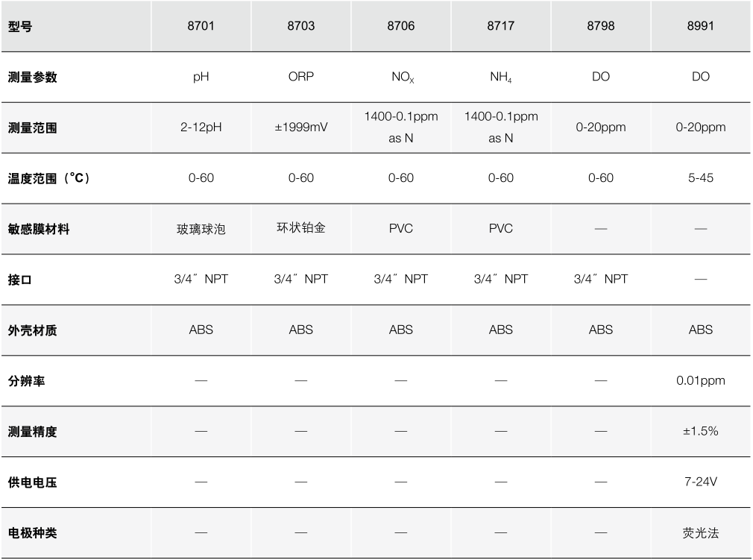753x560 pixels.
Task: Click the 8706 model number
Action: pos(400,26)
